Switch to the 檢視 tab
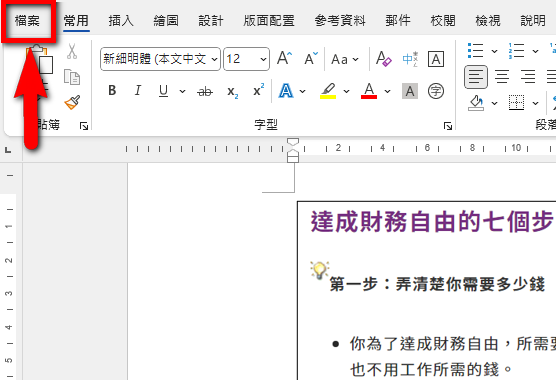The width and height of the screenshot is (556, 380). click(x=488, y=21)
